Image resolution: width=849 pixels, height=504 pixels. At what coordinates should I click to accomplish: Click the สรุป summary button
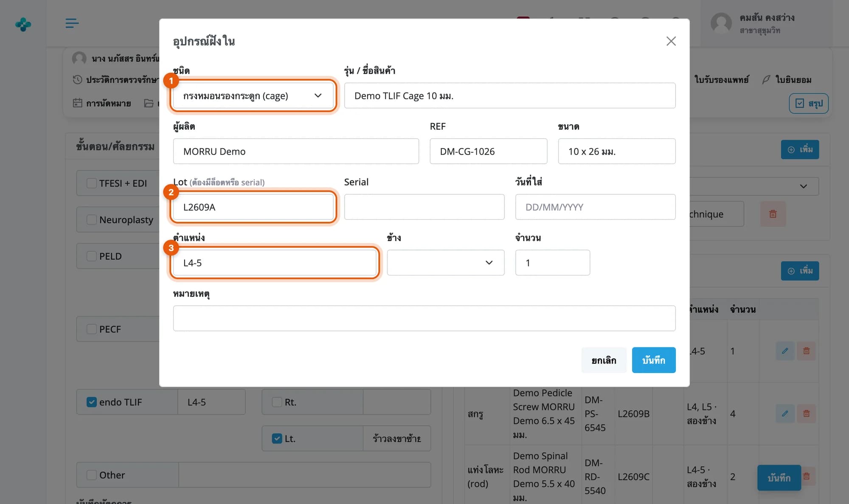(809, 104)
